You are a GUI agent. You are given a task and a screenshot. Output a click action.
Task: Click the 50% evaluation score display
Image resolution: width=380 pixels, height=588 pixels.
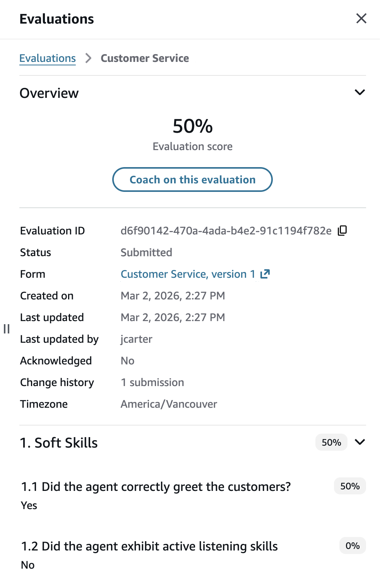point(192,126)
